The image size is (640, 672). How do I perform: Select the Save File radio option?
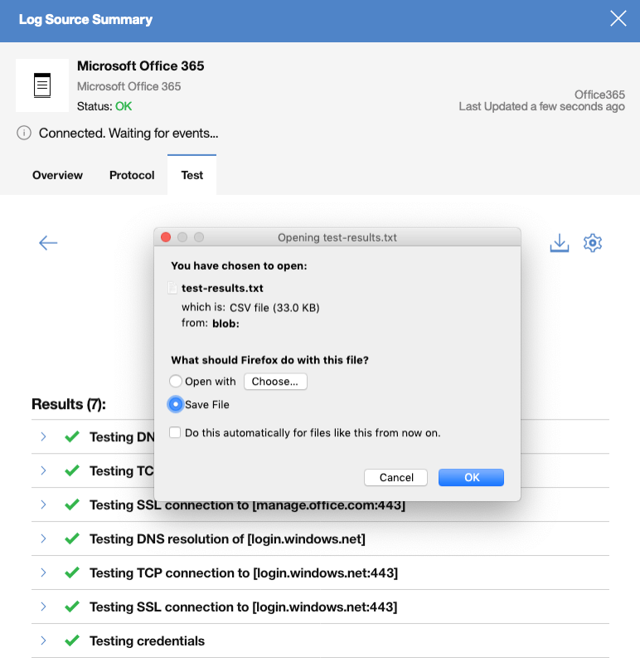coord(175,404)
